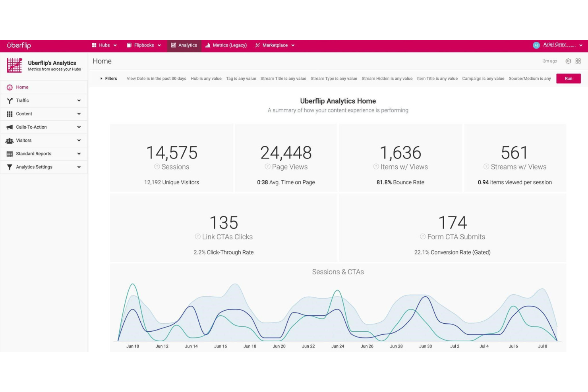The height and width of the screenshot is (392, 588).
Task: Click the 22.1% Conversion Rate (Gated) text
Action: coord(453,253)
